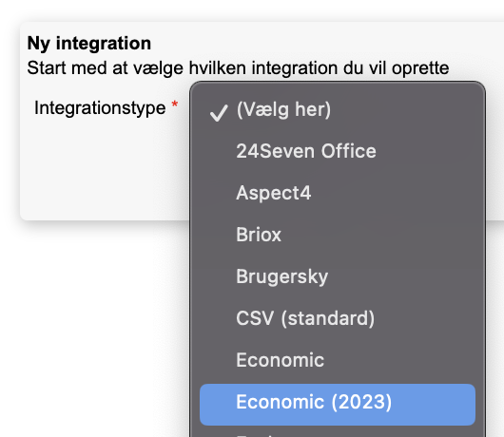Click the red required asterisk
Viewport: 504px width, 437px height.
point(175,104)
